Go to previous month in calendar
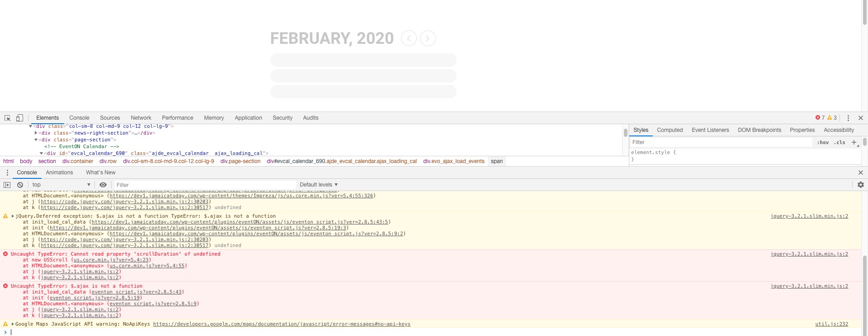 409,38
